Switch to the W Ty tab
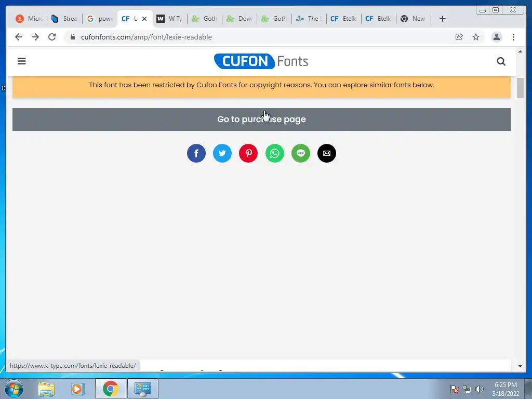The width and height of the screenshot is (532, 399). 170,19
